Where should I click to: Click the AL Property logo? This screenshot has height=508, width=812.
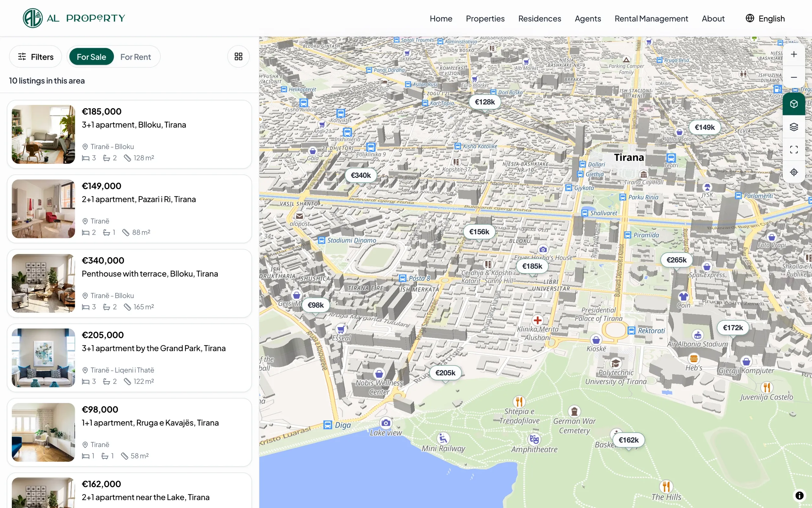pos(74,18)
